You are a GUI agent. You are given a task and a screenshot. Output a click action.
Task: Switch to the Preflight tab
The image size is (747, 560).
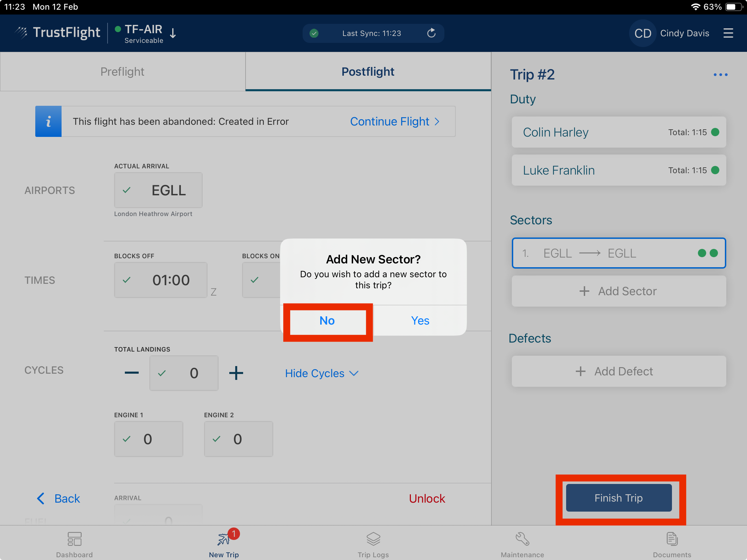(122, 72)
